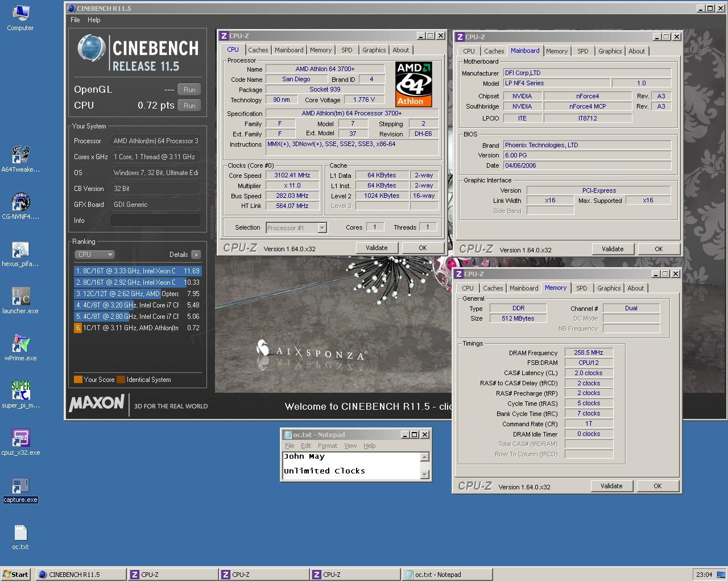Open the launcher.exe desktop icon

20,301
